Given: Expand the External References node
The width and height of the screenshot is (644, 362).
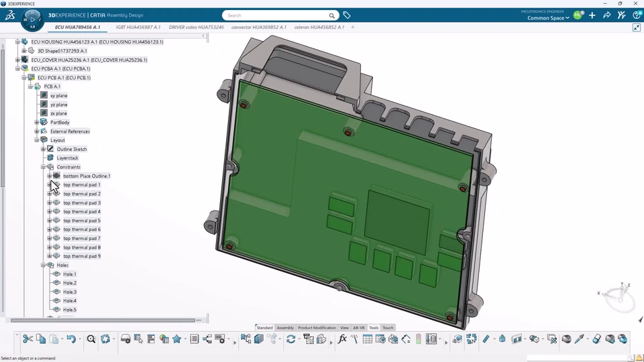Looking at the screenshot, I should coord(36,131).
